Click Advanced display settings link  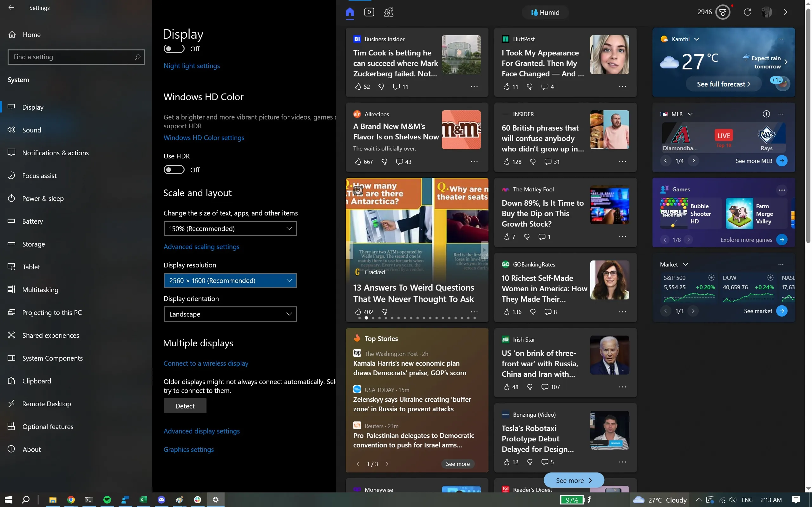click(x=202, y=431)
